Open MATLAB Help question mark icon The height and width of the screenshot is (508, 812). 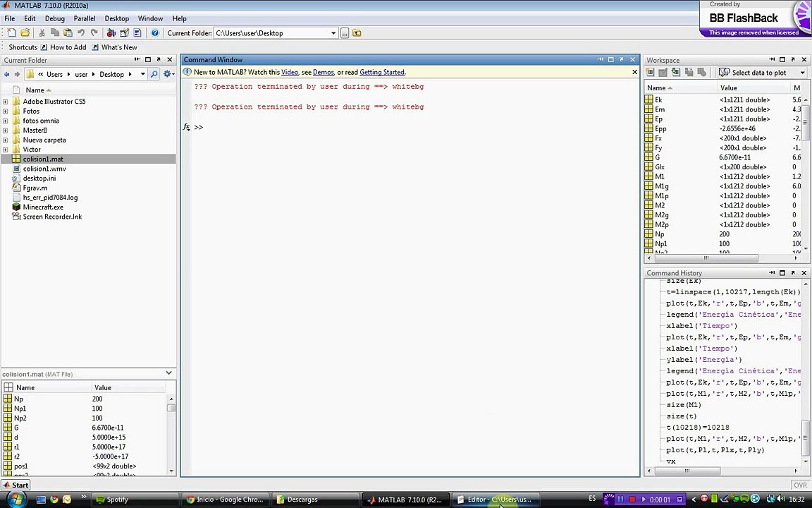(155, 33)
